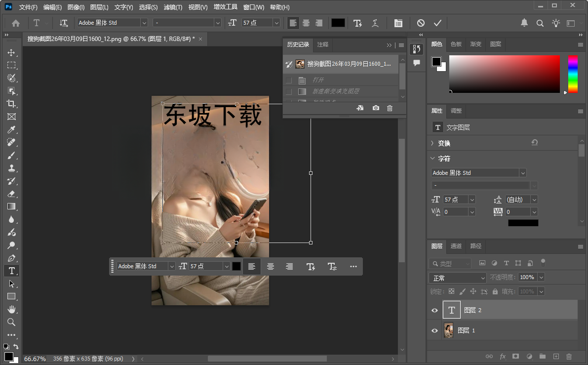Cancel current text edits
588x365 pixels.
pos(421,23)
